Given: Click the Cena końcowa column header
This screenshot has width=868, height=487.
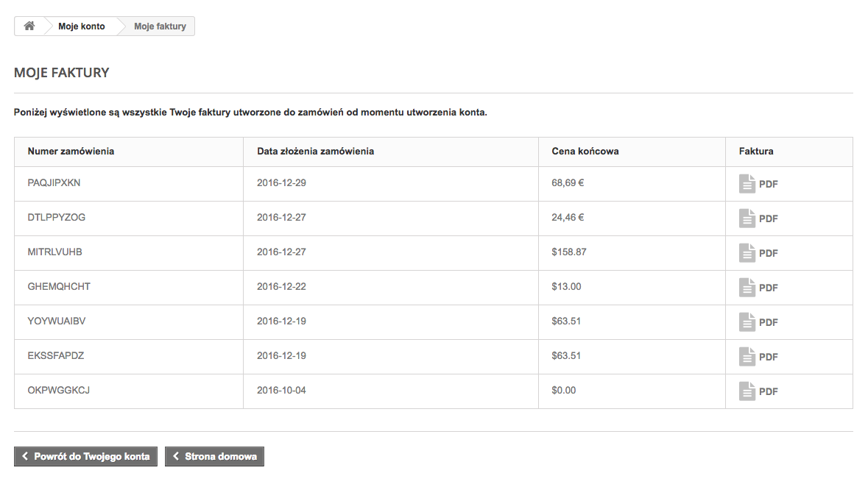Looking at the screenshot, I should (585, 152).
